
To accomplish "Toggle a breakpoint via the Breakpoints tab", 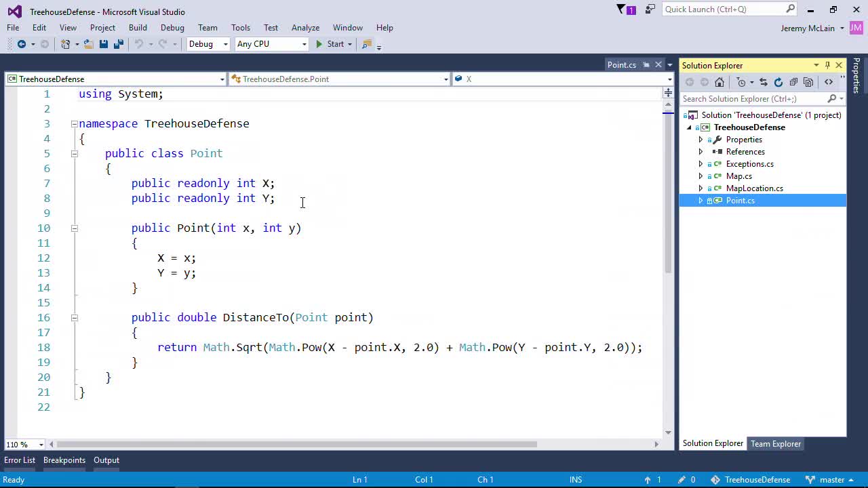I will point(64,460).
